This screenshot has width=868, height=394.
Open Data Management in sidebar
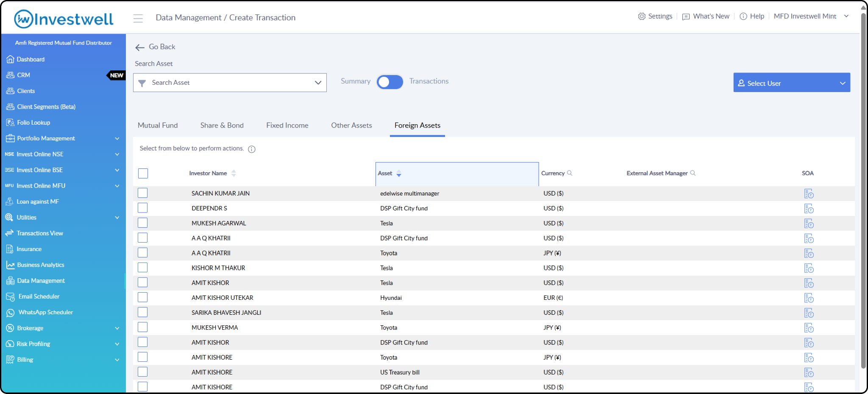41,281
